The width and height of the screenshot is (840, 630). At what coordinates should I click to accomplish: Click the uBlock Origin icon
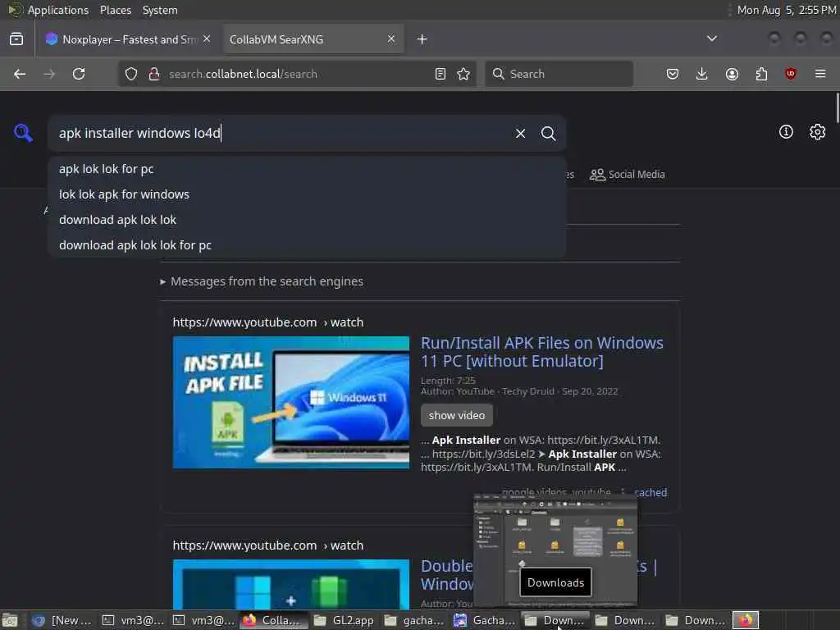791,74
